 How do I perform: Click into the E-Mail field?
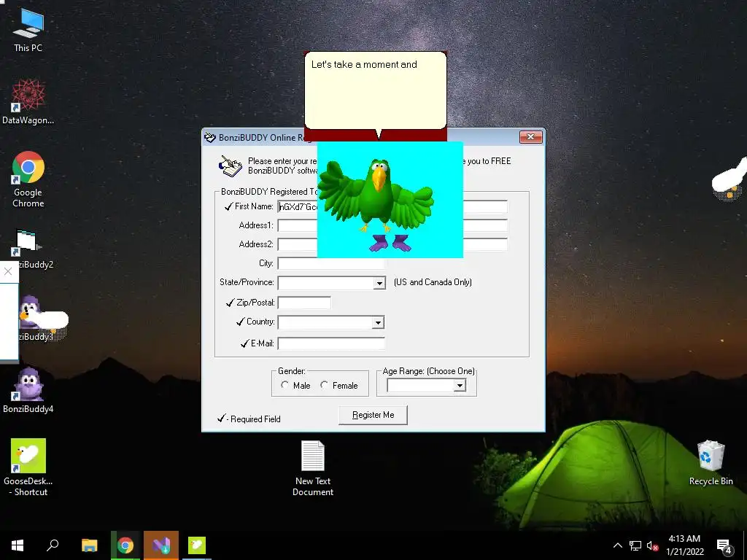[332, 343]
